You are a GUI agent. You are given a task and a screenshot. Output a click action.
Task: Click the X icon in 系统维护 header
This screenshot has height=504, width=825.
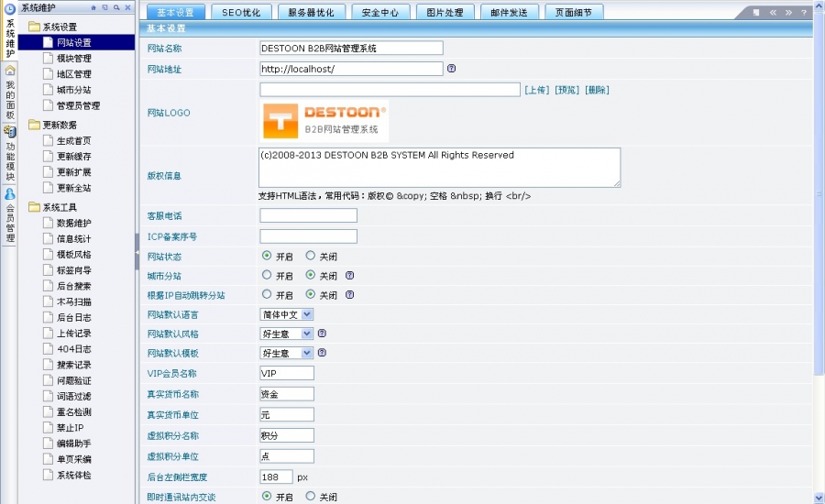pyautogui.click(x=127, y=7)
